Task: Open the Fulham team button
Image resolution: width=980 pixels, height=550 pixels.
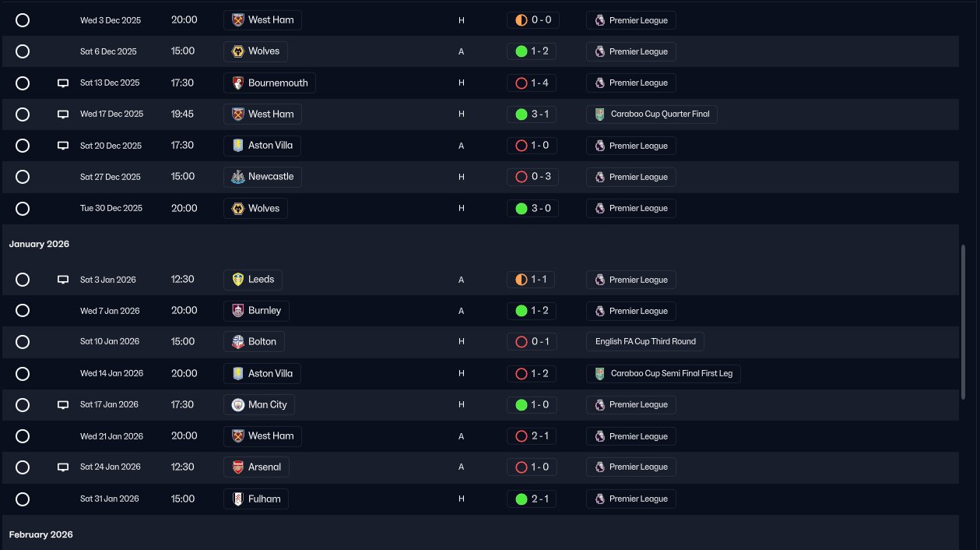Action: click(255, 499)
